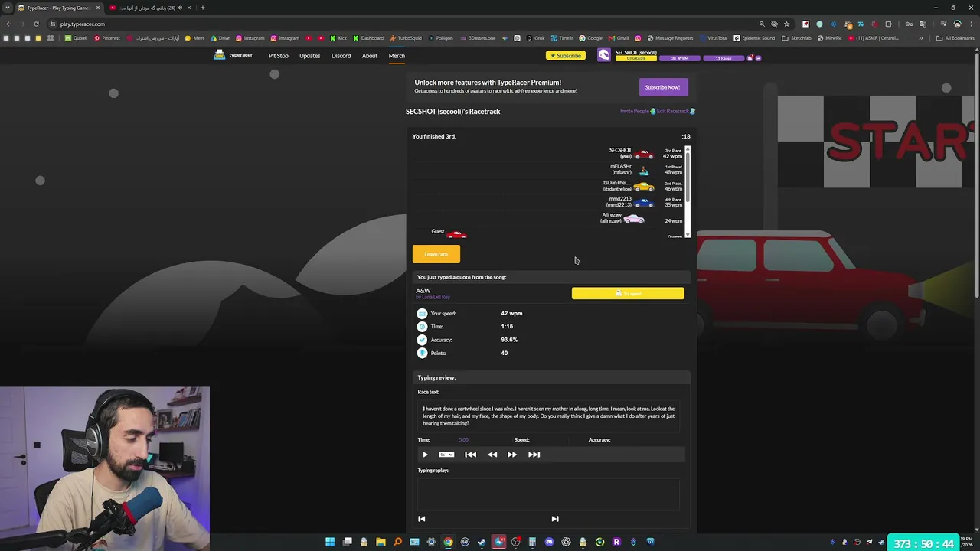Screen dimensions: 980x551
Task: Click the browser address bar
Action: (x=398, y=24)
